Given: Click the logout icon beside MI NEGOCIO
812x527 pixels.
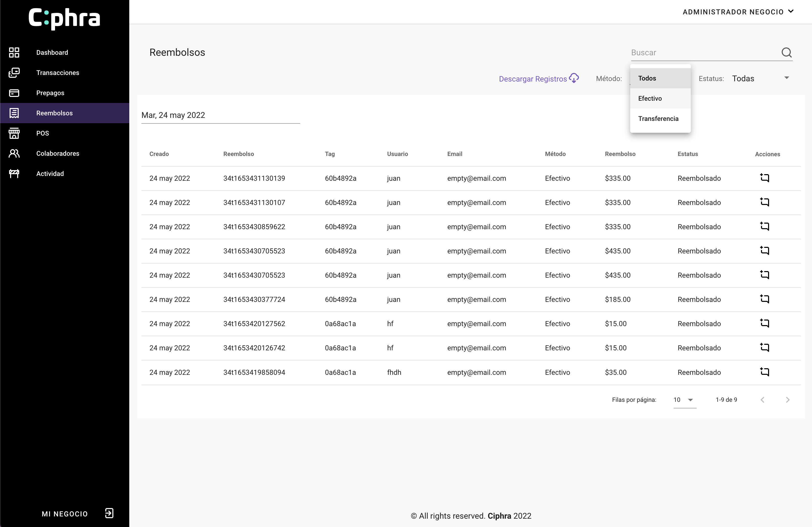Looking at the screenshot, I should (x=109, y=513).
